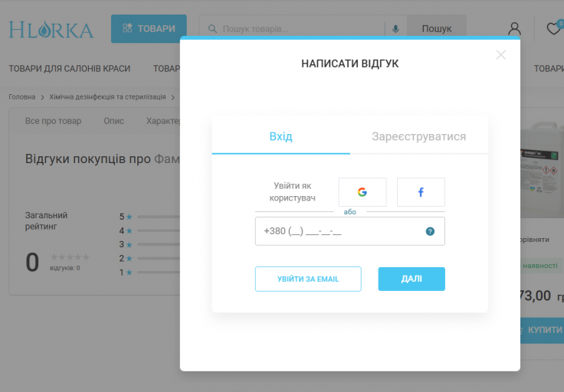Image resolution: width=564 pixels, height=392 pixels.
Task: Click the Google sign-in icon button
Action: point(362,192)
